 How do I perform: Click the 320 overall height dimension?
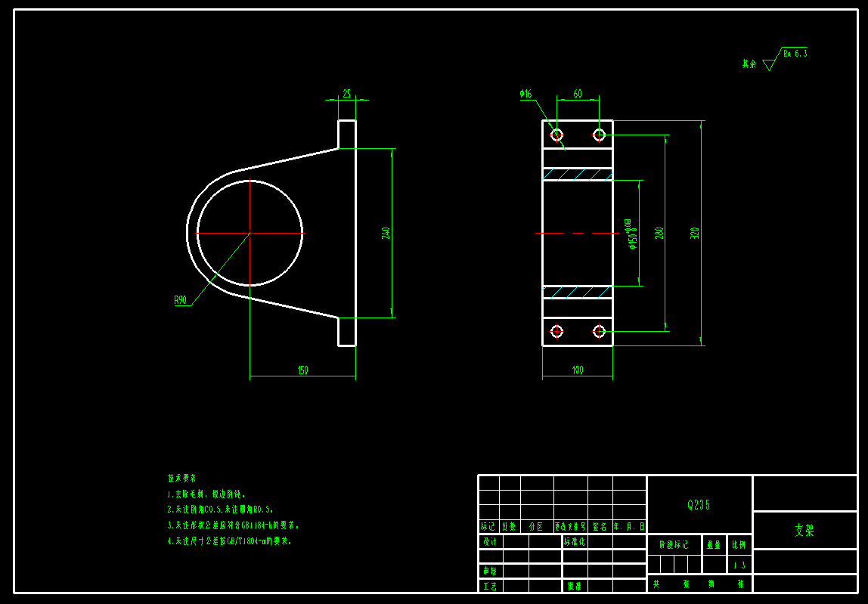695,233
